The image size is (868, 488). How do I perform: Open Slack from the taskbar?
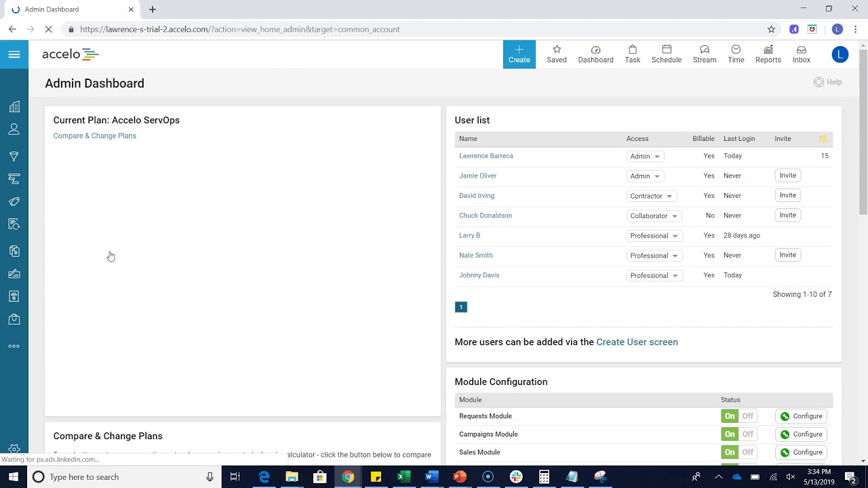point(516,477)
